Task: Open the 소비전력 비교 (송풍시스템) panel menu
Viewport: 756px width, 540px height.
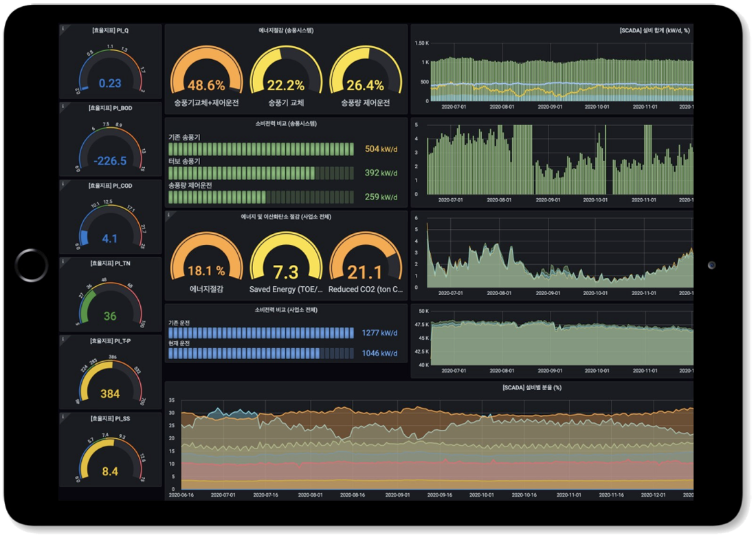Action: tap(285, 123)
